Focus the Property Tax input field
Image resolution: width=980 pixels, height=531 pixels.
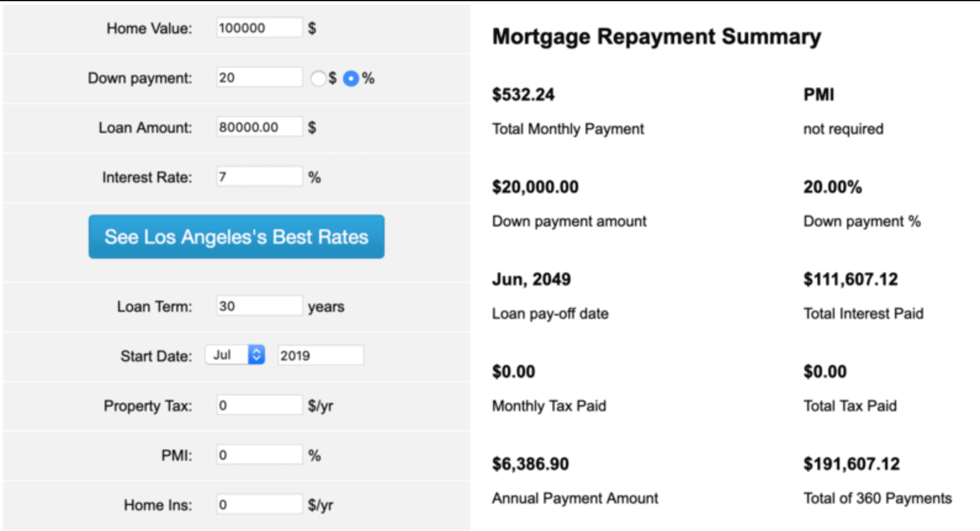[x=259, y=405]
